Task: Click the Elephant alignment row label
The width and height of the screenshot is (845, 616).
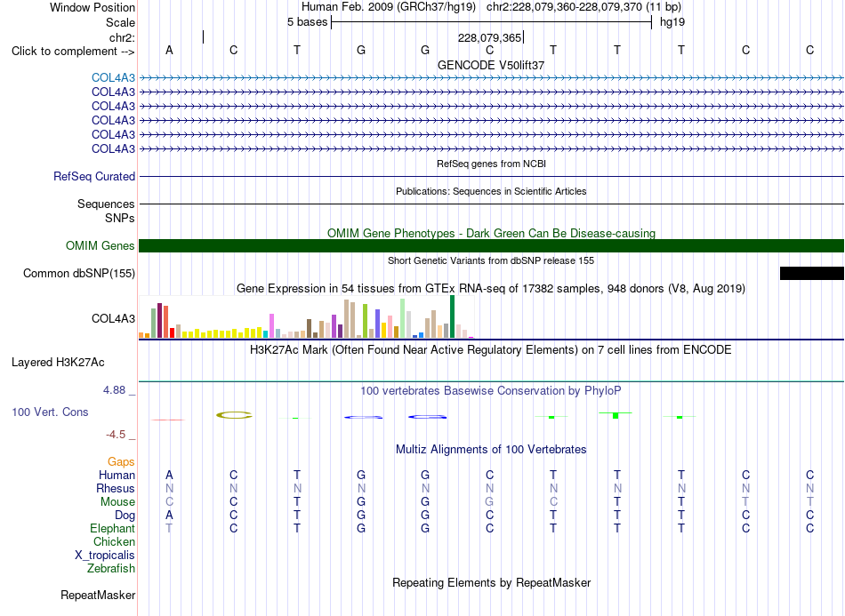Action: [112, 528]
